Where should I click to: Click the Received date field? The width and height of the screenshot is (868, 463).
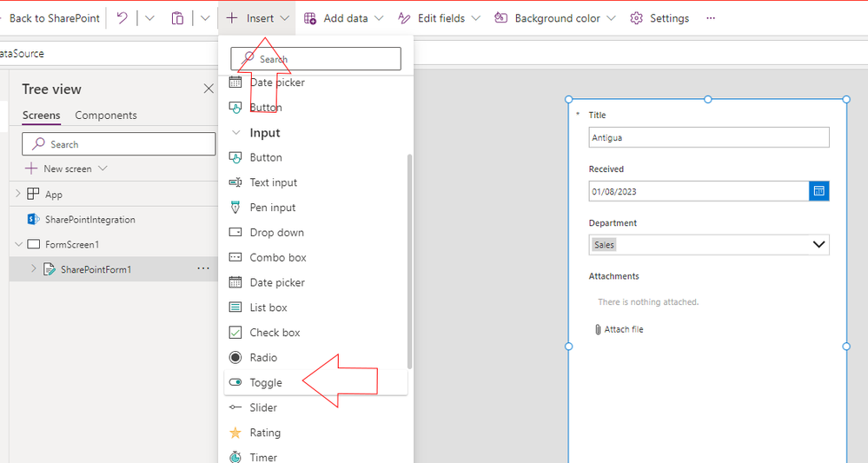tap(699, 191)
